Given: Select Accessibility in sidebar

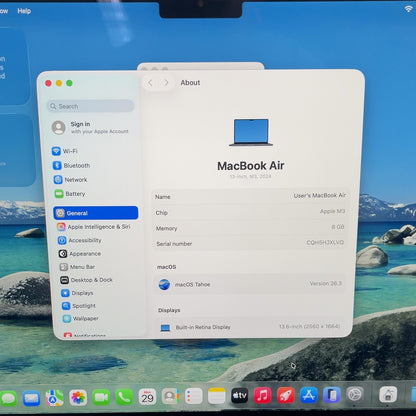Looking at the screenshot, I should click(80, 240).
